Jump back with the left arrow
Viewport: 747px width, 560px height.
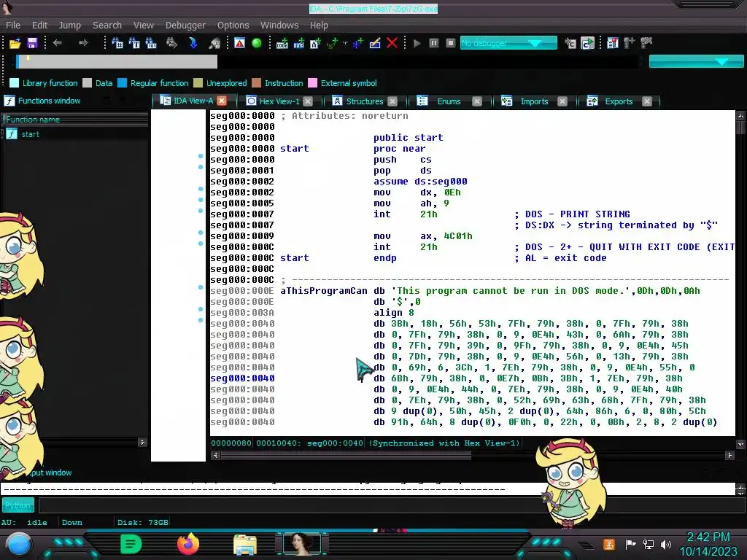[58, 43]
